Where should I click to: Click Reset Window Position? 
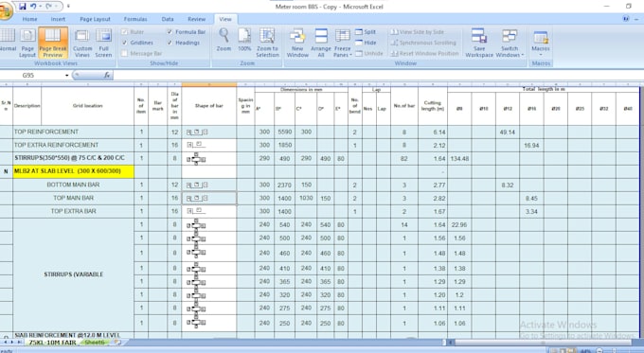click(424, 53)
